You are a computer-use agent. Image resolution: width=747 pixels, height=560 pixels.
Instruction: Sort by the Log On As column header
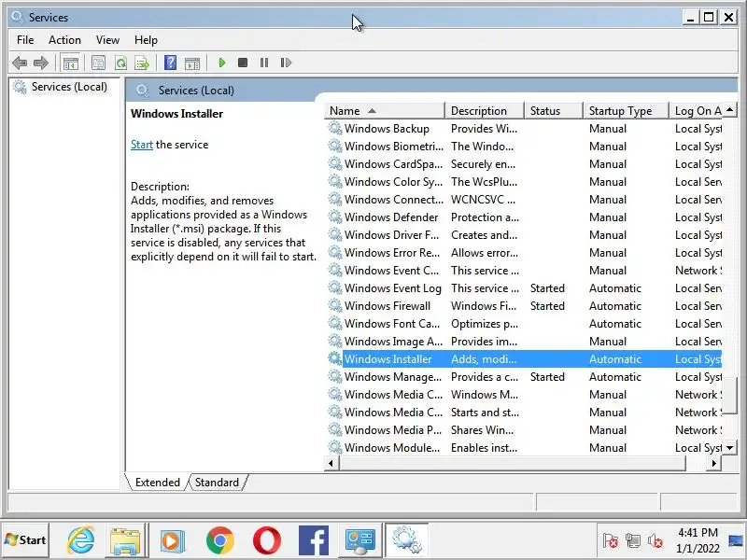(696, 111)
